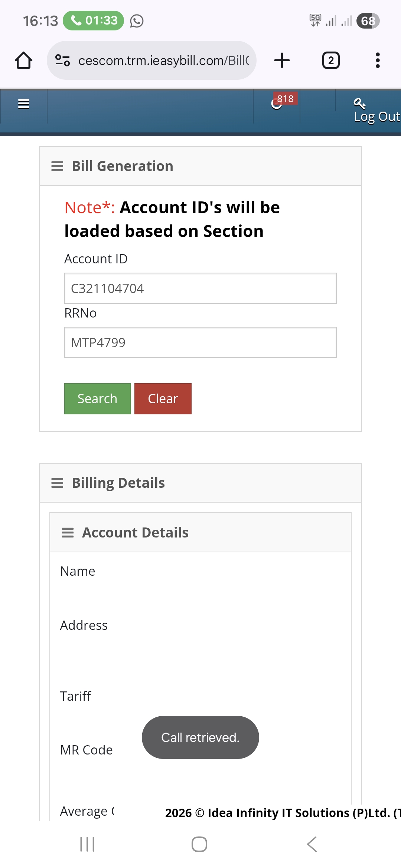Viewport: 401px width, 868px height.
Task: Collapse the Bill Generation panel
Action: click(x=57, y=166)
